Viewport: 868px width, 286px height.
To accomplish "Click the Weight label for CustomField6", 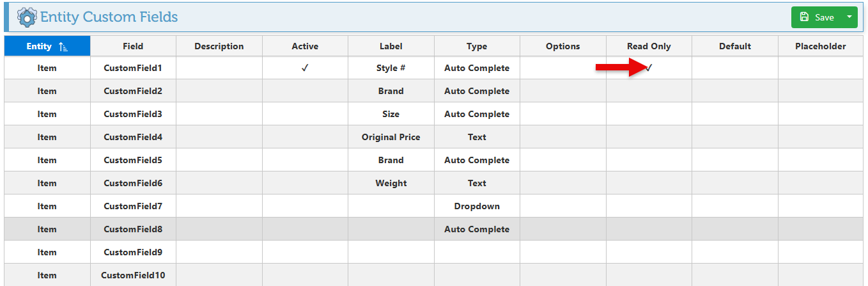I will coord(391,183).
